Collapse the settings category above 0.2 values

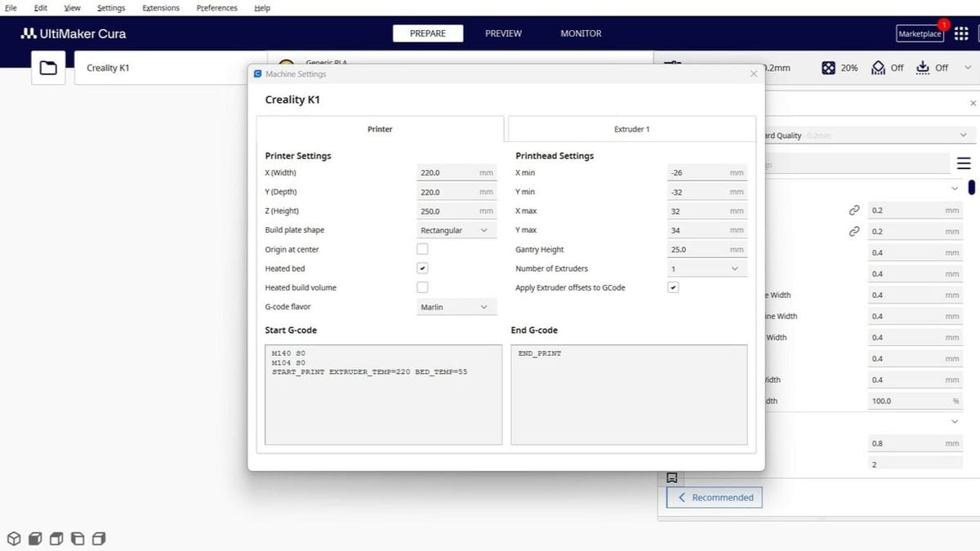955,189
